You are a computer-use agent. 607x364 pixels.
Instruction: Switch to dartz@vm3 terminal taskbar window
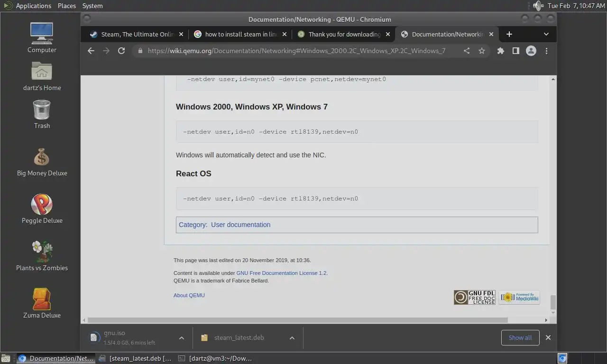215,358
